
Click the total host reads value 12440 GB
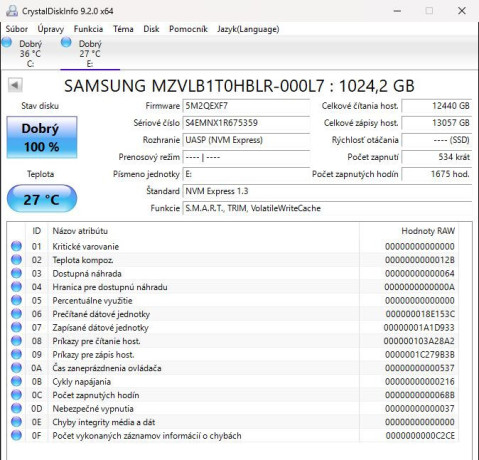pyautogui.click(x=437, y=106)
